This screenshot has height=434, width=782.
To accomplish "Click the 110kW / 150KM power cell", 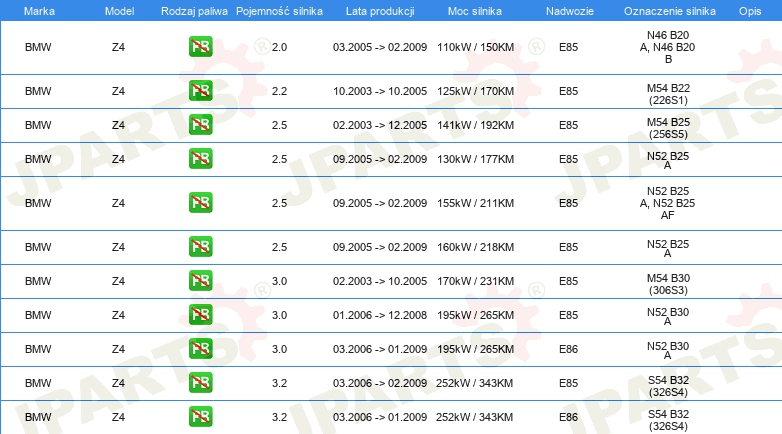I will (475, 47).
